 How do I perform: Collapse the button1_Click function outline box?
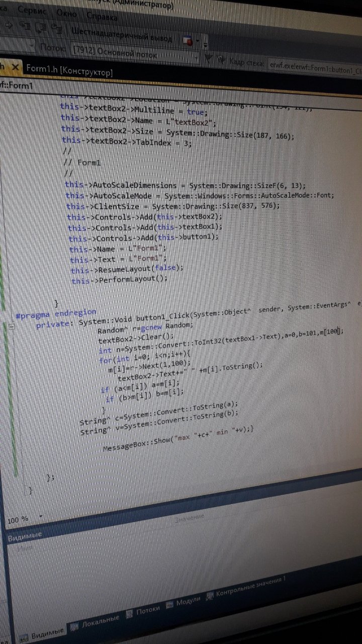tap(11, 328)
